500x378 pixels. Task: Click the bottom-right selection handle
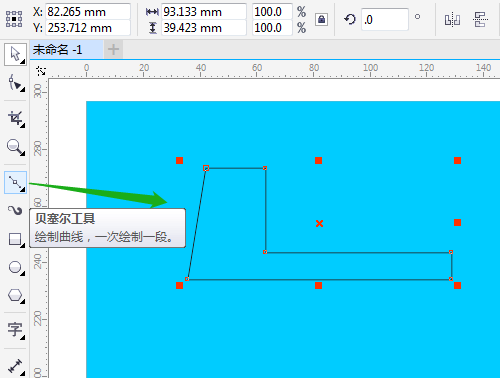tap(457, 285)
